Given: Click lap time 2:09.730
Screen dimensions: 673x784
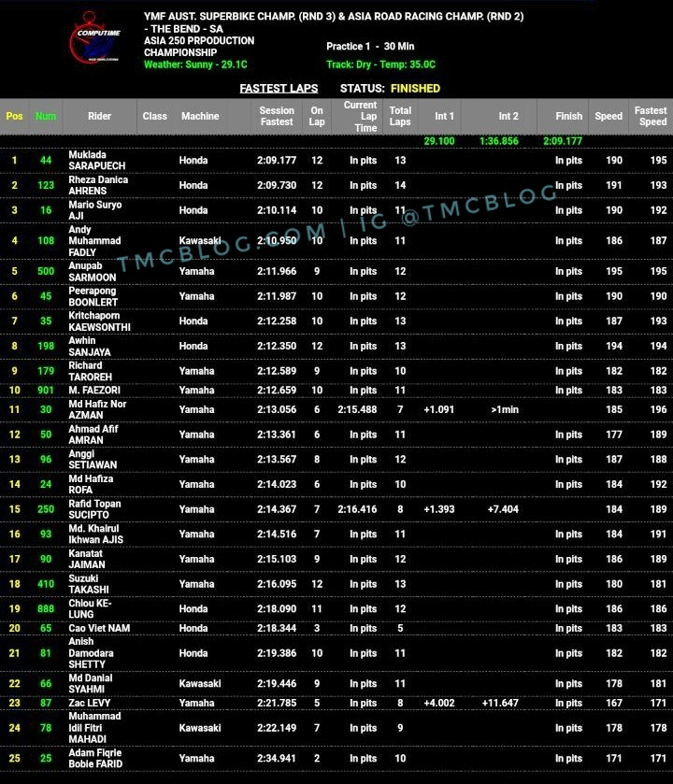Looking at the screenshot, I should pos(277,185).
